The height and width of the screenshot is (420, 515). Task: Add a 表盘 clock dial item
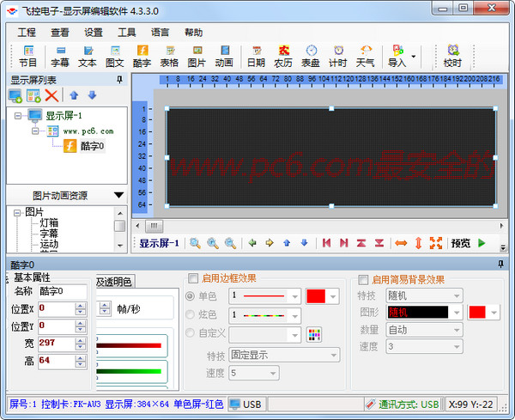click(311, 56)
